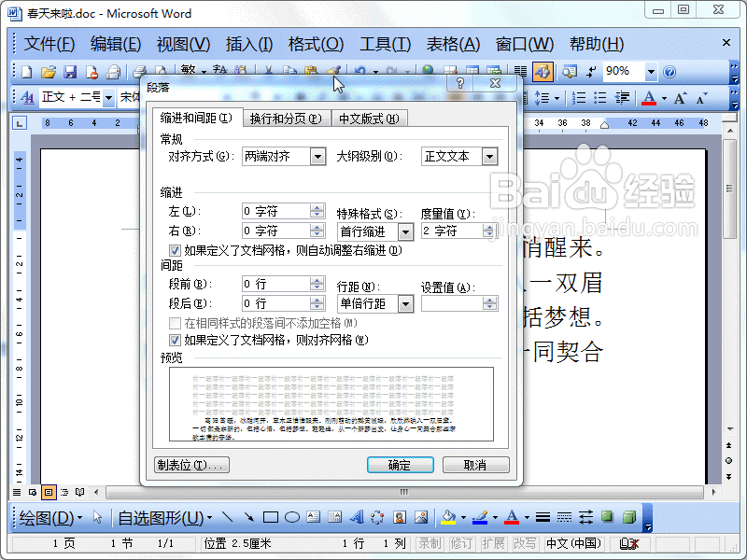Enable 在相同样式的段落间不添加空格
This screenshot has height=560, width=747.
[175, 323]
